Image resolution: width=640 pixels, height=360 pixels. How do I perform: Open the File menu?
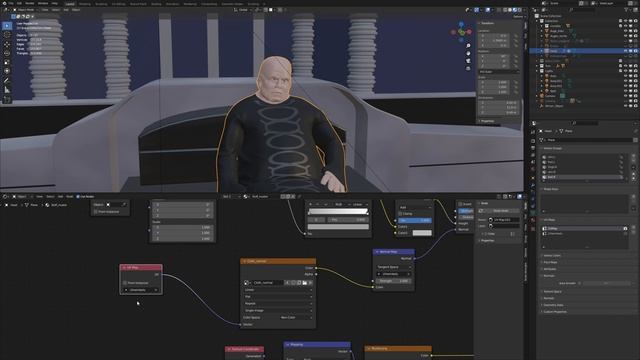pyautogui.click(x=11, y=3)
